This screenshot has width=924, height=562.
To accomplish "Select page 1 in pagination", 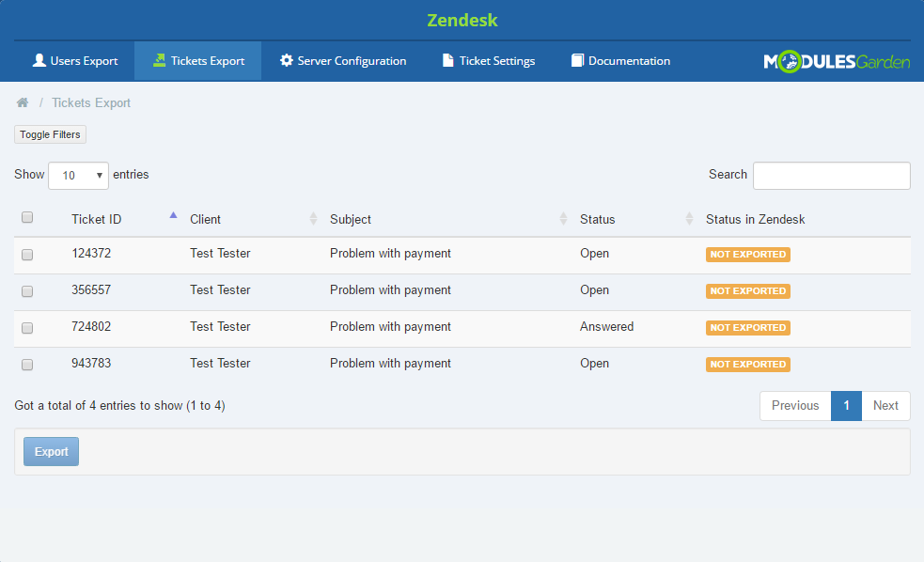I will click(x=846, y=406).
